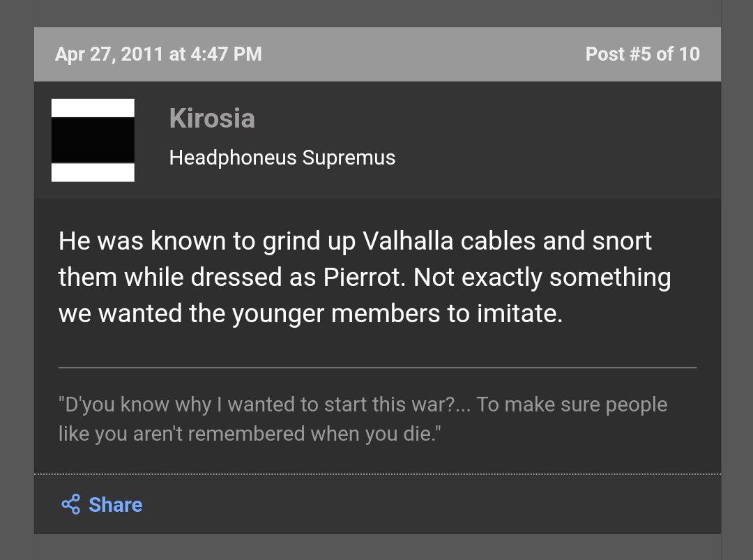The height and width of the screenshot is (560, 753).
Task: Click the signature line starting "D'you know why"
Action: 363,404
